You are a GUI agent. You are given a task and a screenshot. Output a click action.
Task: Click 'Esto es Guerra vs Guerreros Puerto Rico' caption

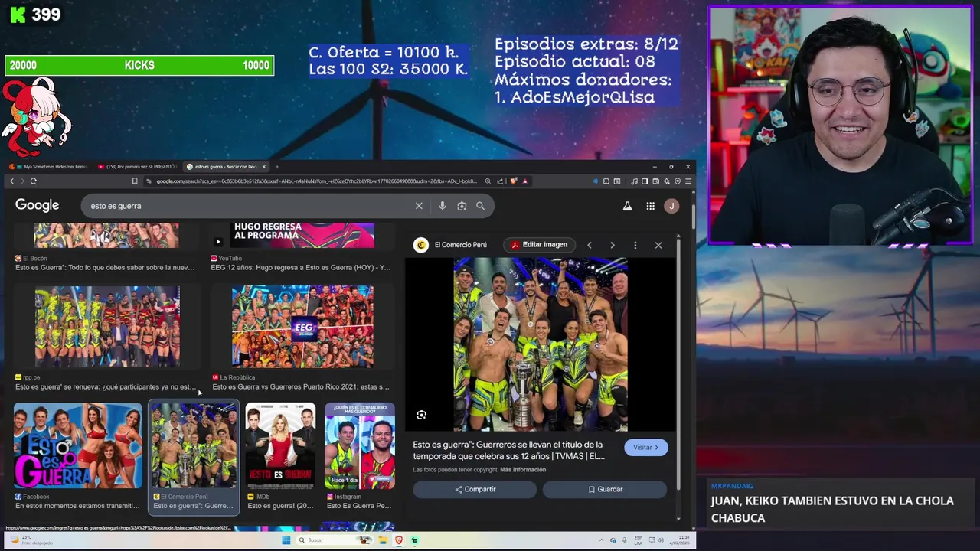click(301, 387)
